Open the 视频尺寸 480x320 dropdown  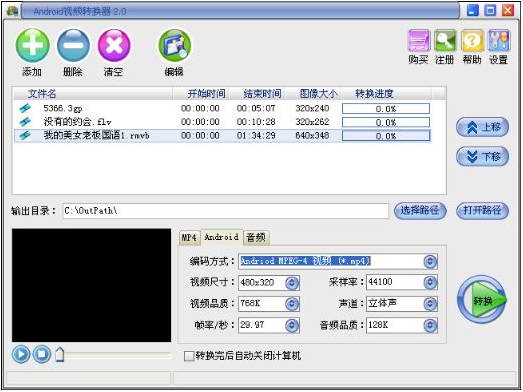click(x=292, y=283)
